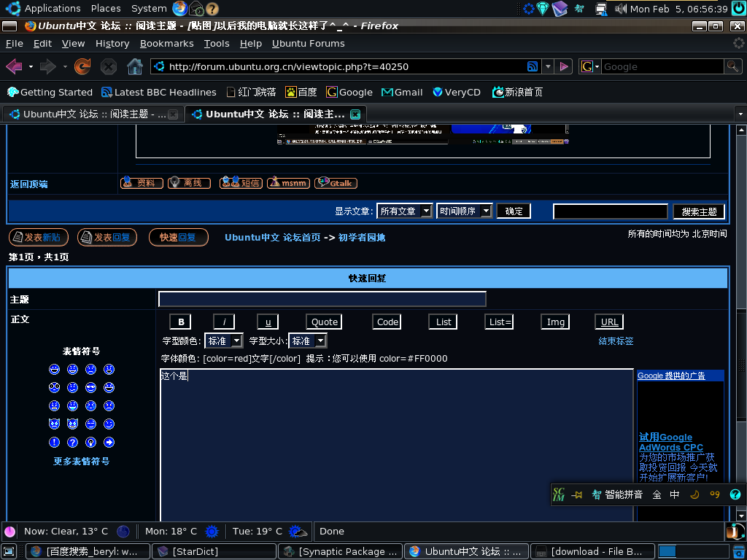Click the 发表回复 reply button
Image resolution: width=747 pixels, height=560 pixels.
pyautogui.click(x=107, y=237)
